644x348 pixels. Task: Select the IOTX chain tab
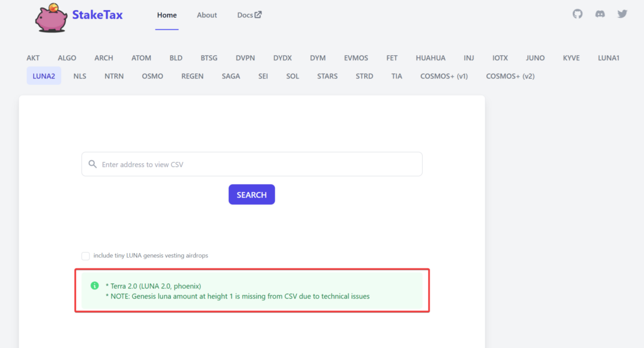[500, 58]
